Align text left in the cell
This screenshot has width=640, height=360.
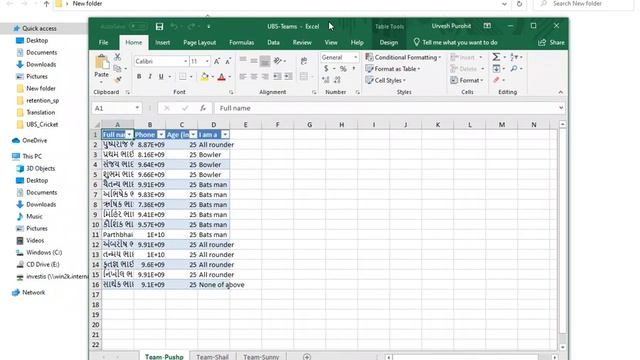243,77
